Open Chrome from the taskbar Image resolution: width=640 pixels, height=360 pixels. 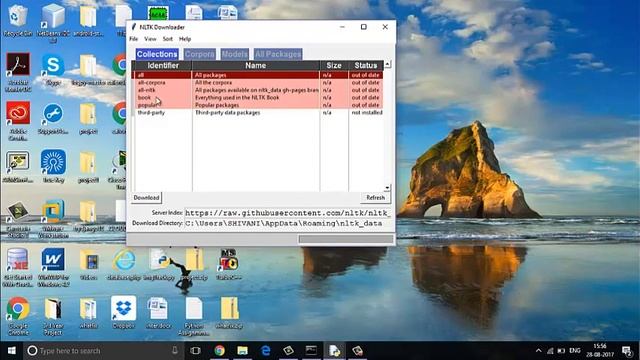click(220, 351)
